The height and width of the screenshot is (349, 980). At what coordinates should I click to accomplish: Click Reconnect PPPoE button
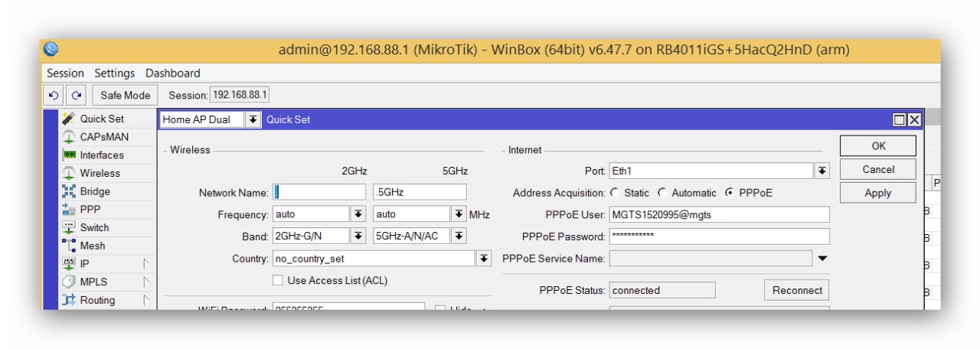(797, 290)
